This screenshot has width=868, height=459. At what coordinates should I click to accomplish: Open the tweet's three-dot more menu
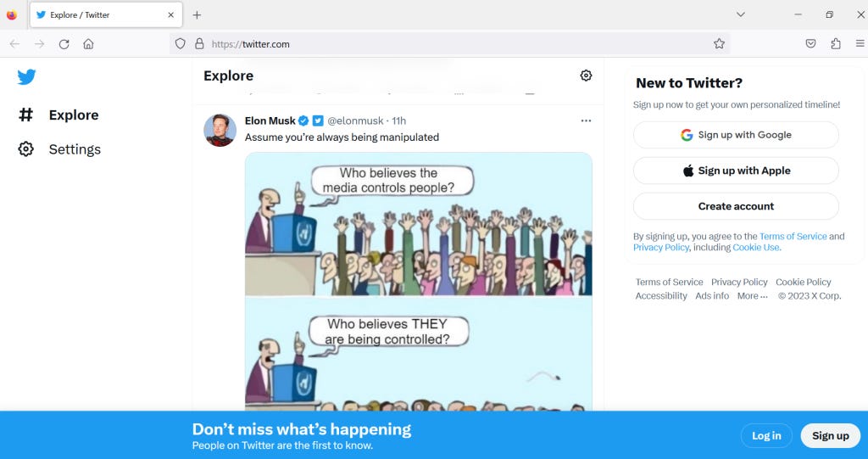586,120
